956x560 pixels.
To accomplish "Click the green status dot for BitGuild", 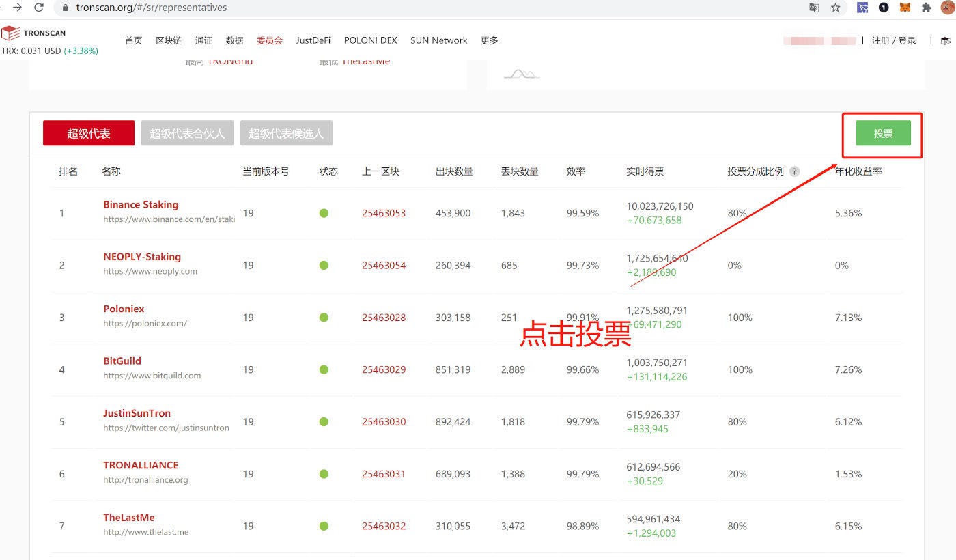I will (x=324, y=369).
